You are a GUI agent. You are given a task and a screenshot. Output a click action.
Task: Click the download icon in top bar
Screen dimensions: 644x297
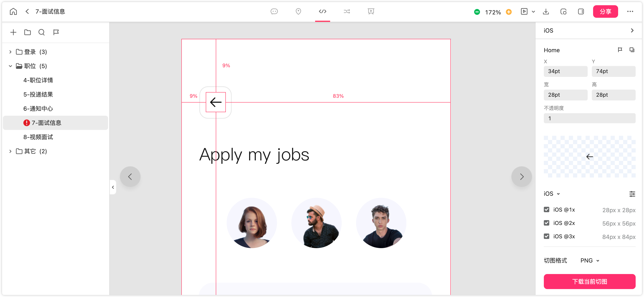click(546, 11)
